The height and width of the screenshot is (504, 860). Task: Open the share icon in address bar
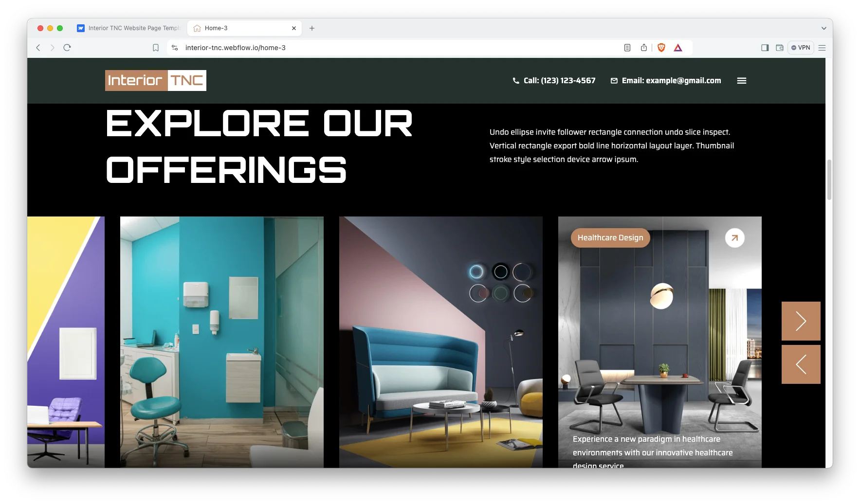(644, 48)
